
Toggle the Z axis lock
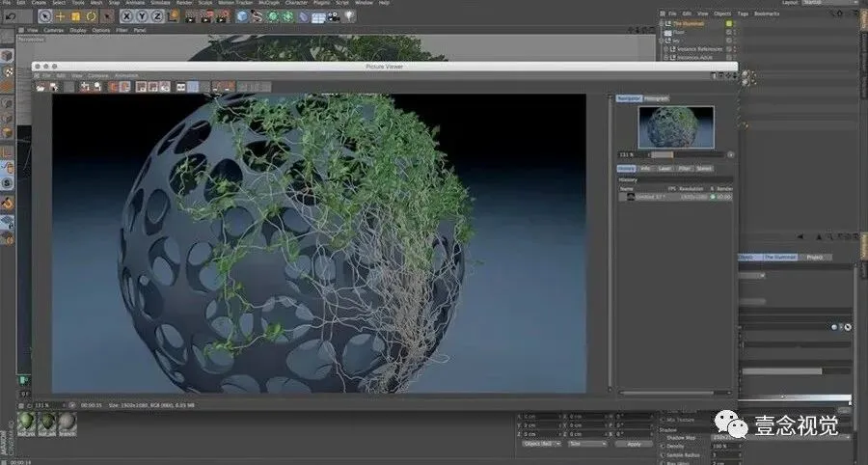(157, 16)
